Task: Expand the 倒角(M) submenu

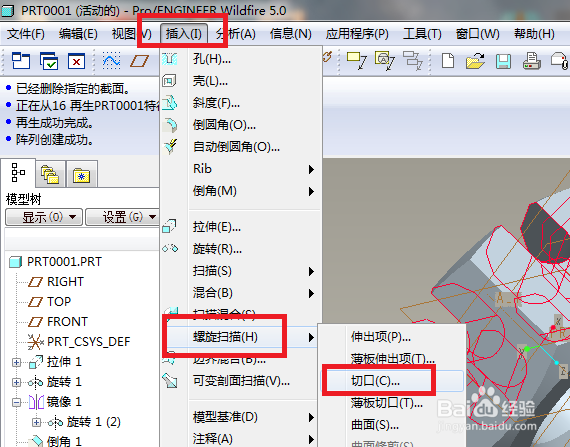Action: click(x=241, y=191)
